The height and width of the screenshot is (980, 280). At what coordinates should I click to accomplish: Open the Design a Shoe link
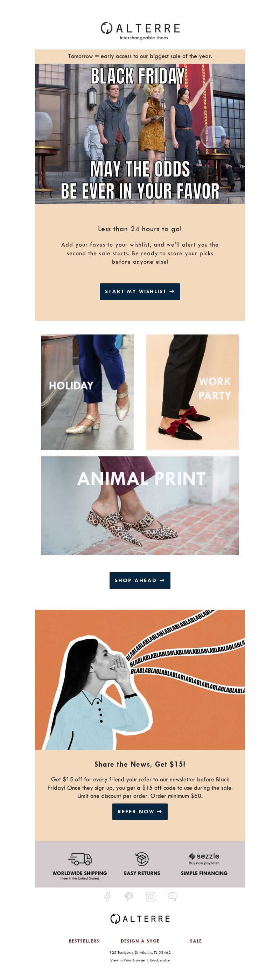coord(140,941)
